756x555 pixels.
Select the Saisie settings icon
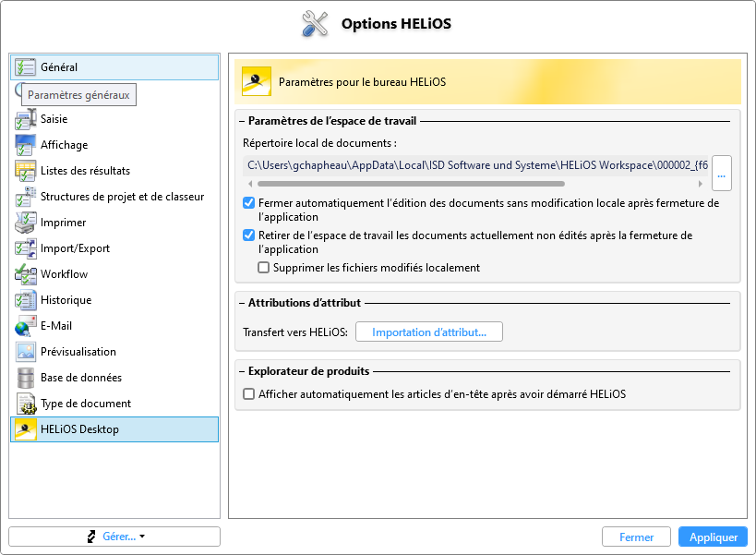[x=26, y=119]
